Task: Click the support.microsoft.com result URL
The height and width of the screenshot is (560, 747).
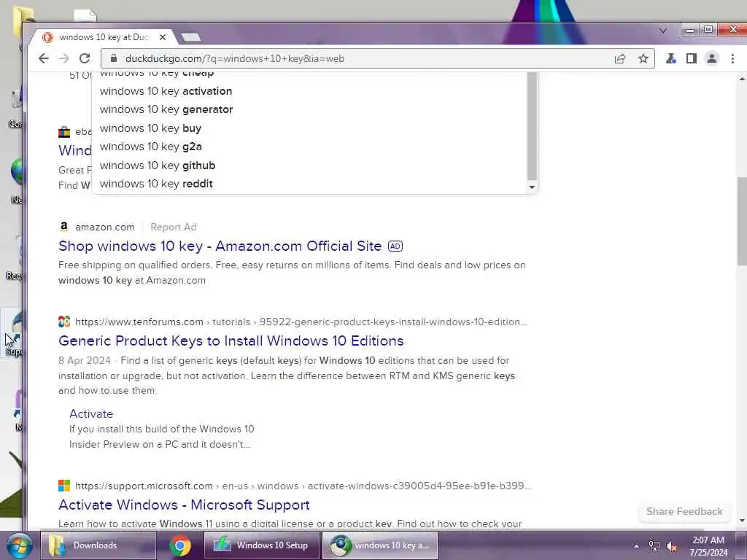Action: pyautogui.click(x=303, y=486)
